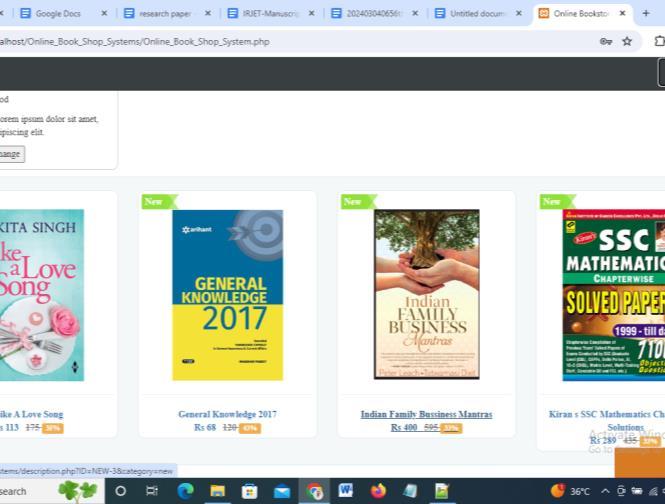Close the Untitled document tab
Screen dimensions: 665x504
[519, 14]
